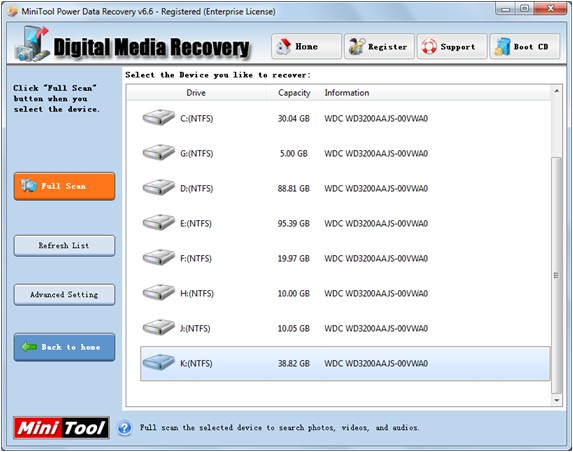
Task: Click the drive list scroll down arrow
Action: pos(557,400)
